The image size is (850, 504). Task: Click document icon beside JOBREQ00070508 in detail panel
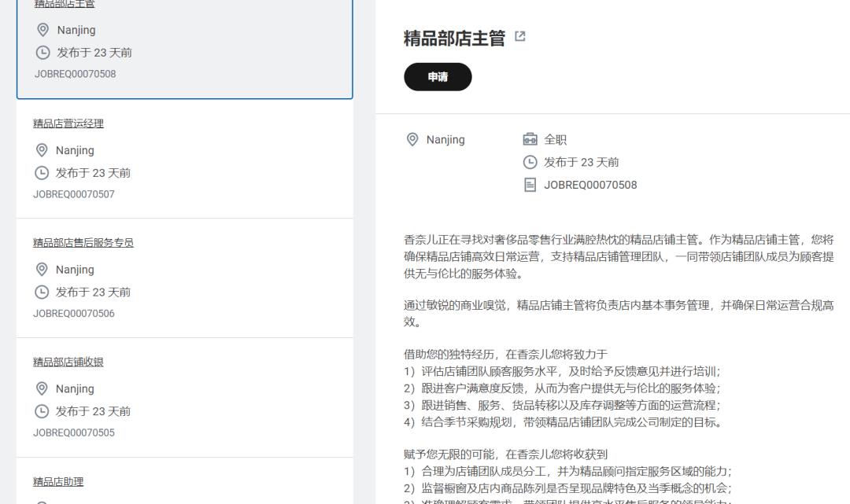point(530,186)
